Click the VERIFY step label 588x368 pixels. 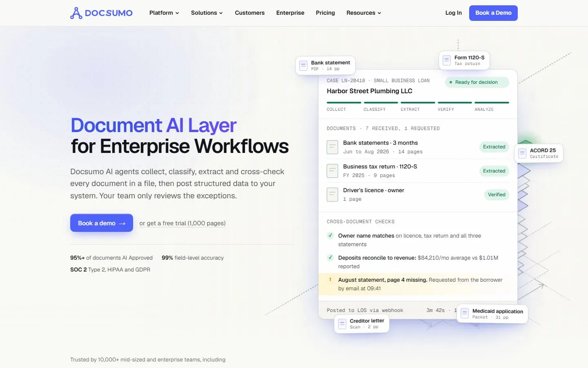point(446,110)
